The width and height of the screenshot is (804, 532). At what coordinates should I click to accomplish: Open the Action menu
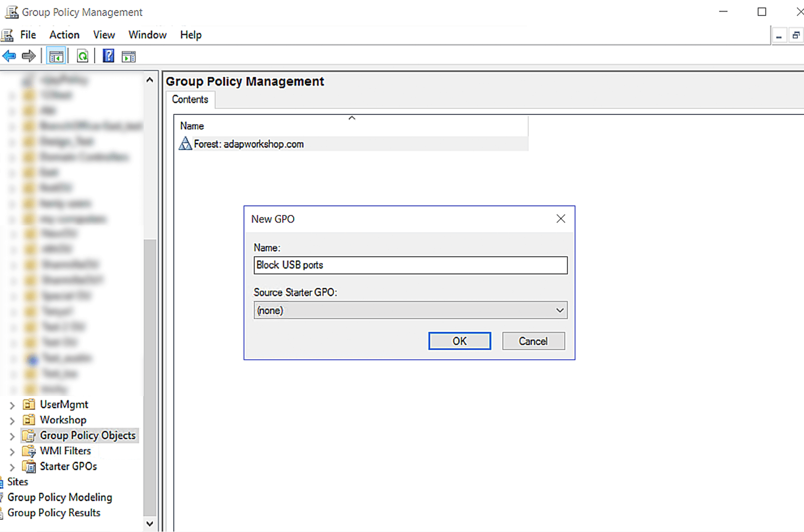click(64, 35)
